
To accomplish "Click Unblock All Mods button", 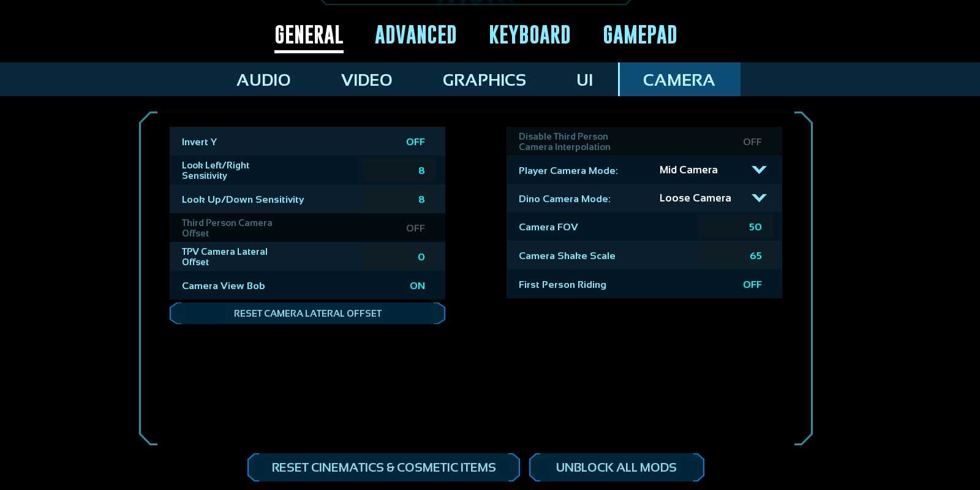I will [x=616, y=467].
